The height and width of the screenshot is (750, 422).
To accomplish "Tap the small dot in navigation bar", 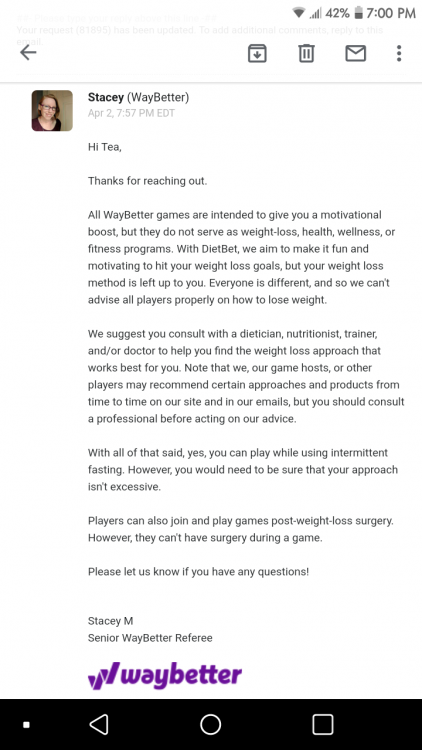I will click(x=26, y=725).
